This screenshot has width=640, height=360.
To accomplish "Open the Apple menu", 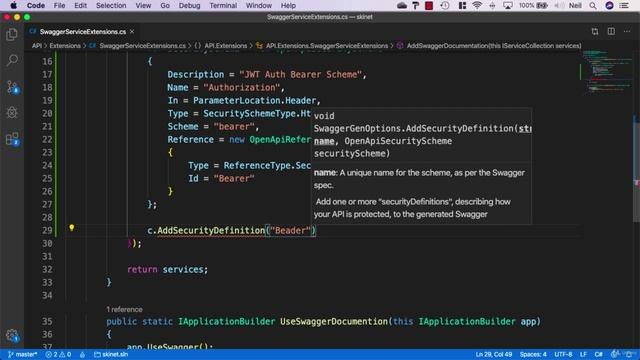I will coord(13,5).
